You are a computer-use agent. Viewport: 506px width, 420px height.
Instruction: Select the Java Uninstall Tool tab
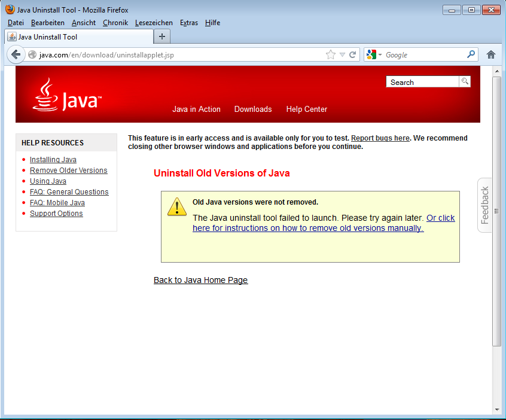(x=48, y=36)
